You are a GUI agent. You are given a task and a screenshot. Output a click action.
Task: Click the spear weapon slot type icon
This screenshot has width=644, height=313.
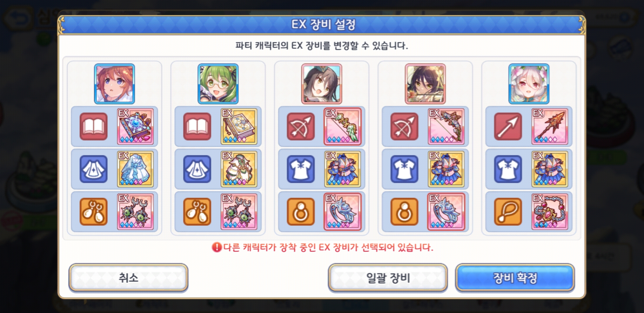pos(508,127)
